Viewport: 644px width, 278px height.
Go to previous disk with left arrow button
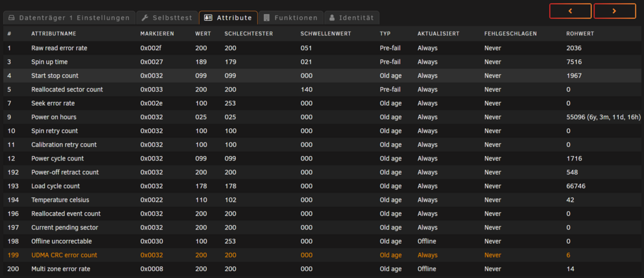point(571,11)
